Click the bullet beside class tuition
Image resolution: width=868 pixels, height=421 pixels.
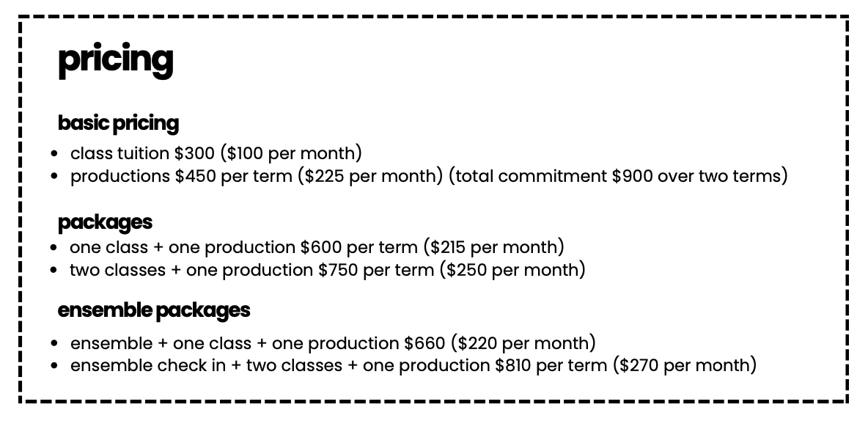pos(55,154)
